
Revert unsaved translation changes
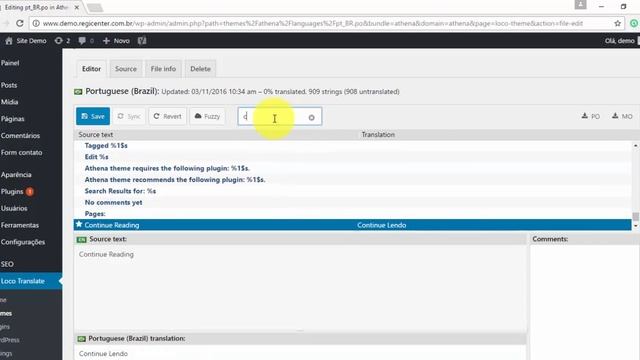click(x=167, y=116)
